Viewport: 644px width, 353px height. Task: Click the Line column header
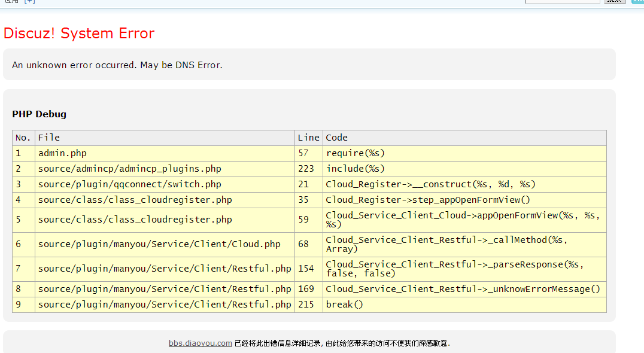click(x=308, y=138)
